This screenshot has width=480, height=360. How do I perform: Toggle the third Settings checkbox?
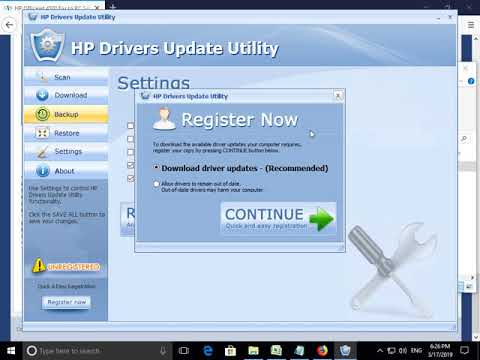(x=131, y=152)
